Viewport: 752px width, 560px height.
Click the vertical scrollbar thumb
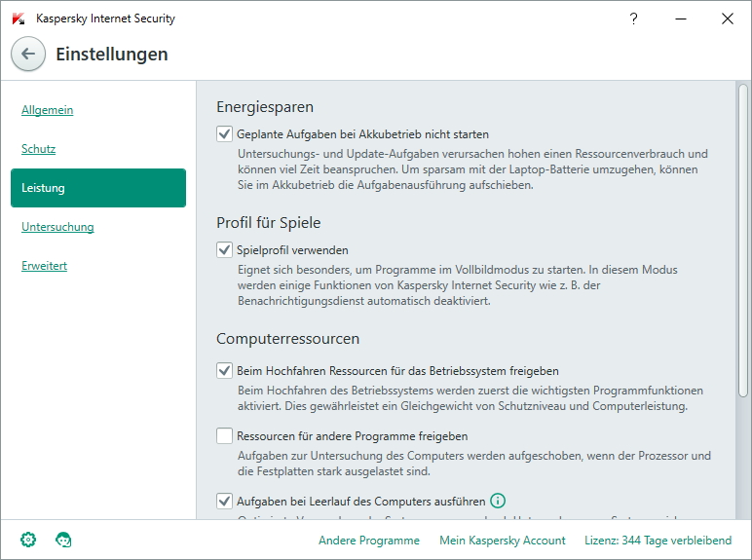[x=743, y=241]
